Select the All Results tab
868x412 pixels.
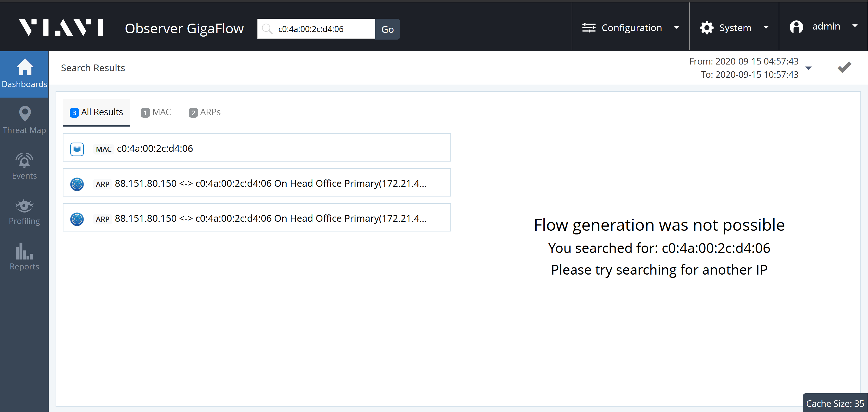(96, 112)
